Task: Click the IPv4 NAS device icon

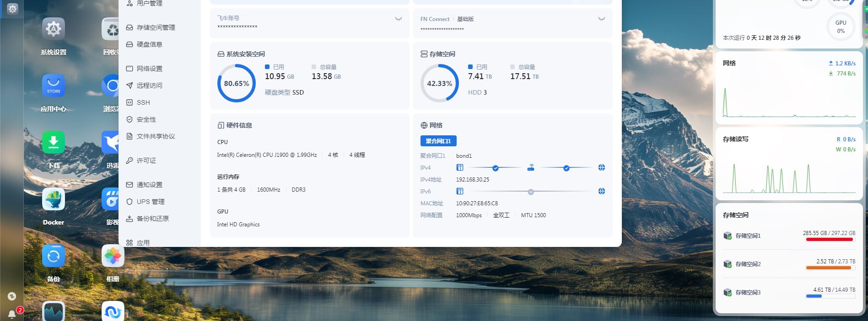Action: tap(460, 167)
